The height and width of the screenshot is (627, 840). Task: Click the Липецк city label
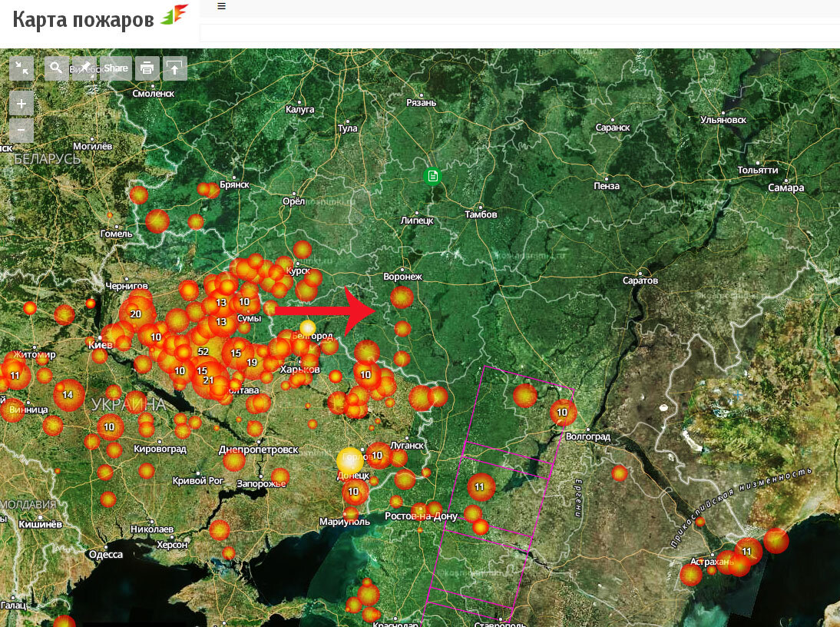[417, 221]
